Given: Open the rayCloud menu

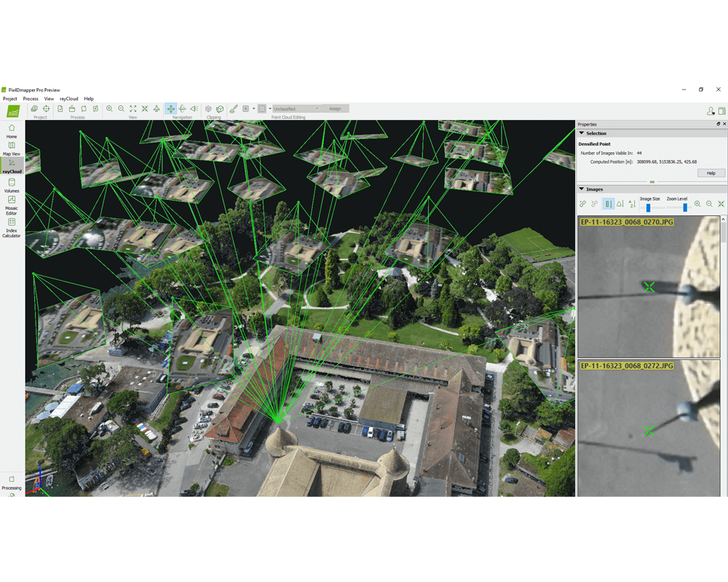Looking at the screenshot, I should tap(68, 99).
